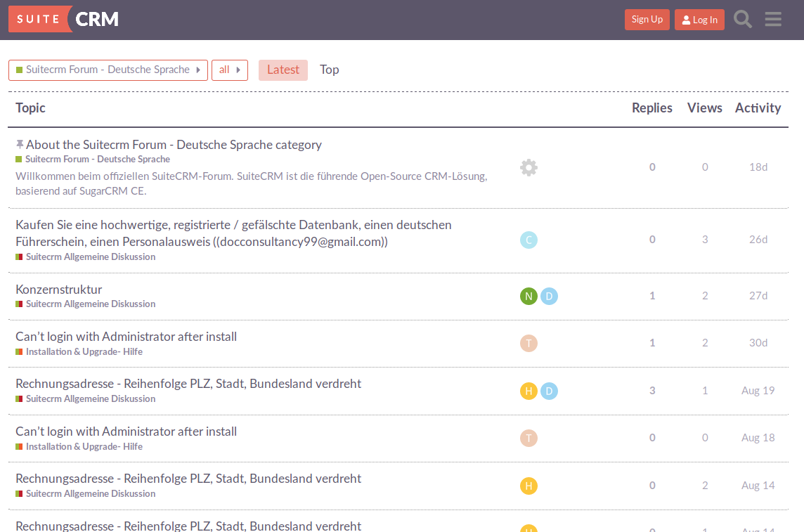Image resolution: width=804 pixels, height=532 pixels.
Task: Click the T avatar on the Aug 18 topic
Action: click(529, 439)
